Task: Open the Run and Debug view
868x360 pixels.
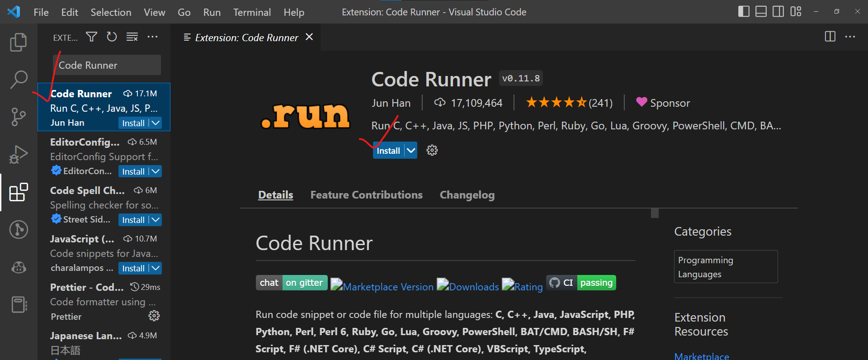Action: 19,154
